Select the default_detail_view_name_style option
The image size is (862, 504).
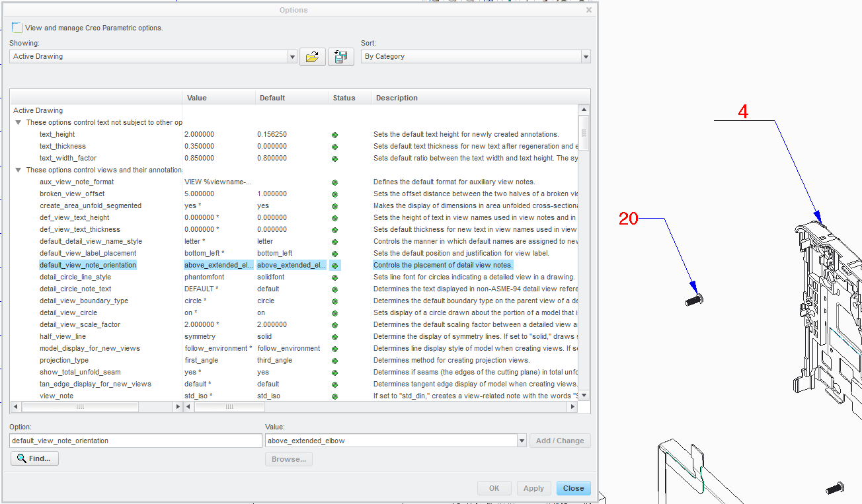(x=91, y=242)
